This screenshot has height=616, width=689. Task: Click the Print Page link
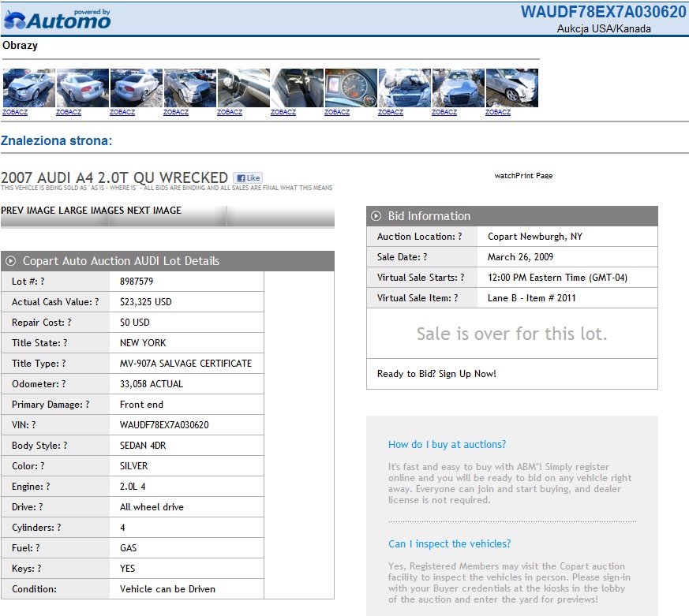pyautogui.click(x=534, y=176)
